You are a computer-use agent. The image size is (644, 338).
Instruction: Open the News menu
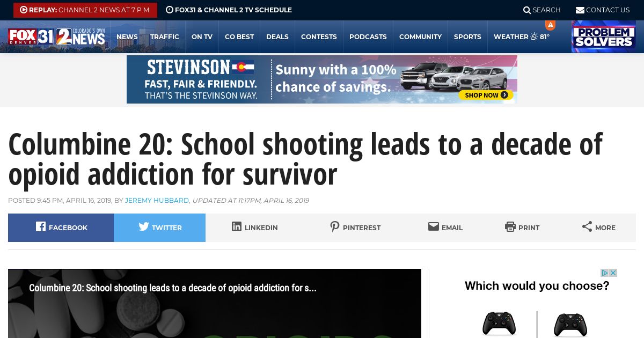127,37
